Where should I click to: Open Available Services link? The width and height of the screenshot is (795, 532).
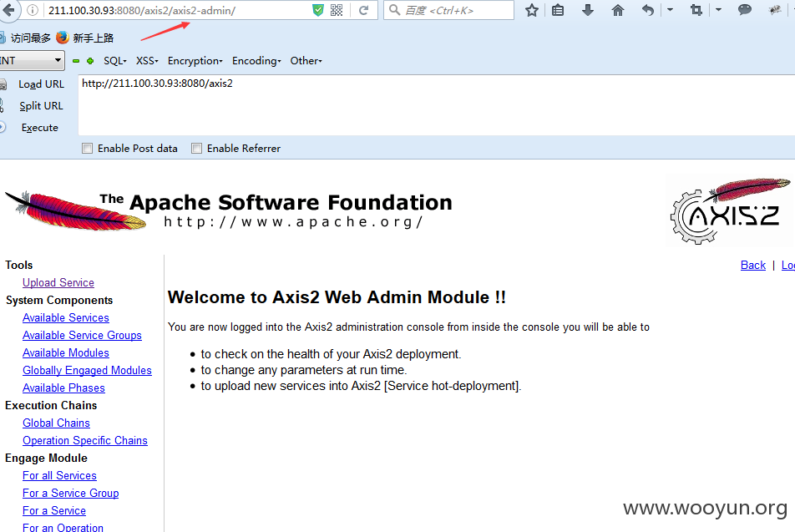pyautogui.click(x=66, y=318)
